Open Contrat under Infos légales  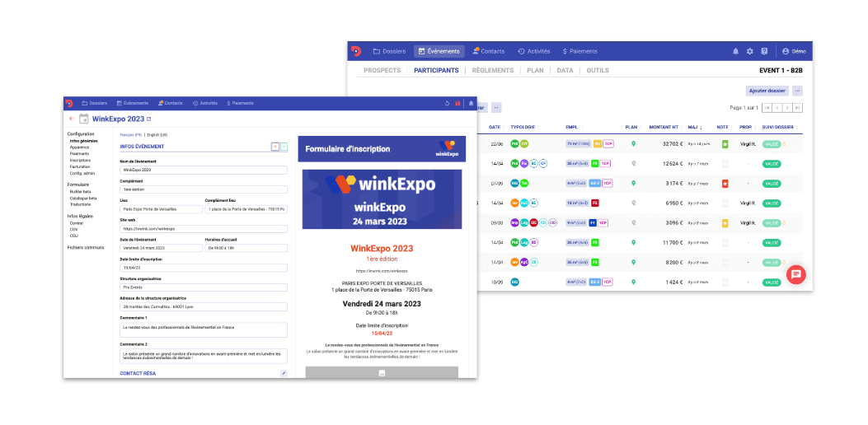click(x=77, y=223)
